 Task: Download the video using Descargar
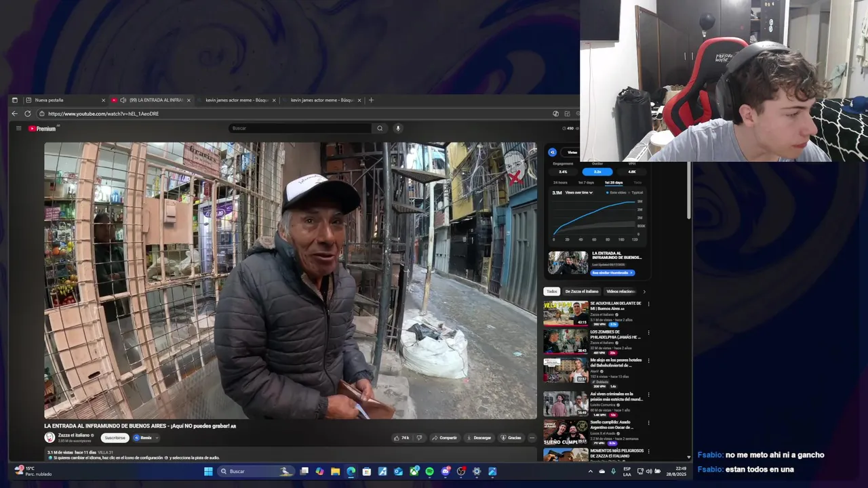tap(479, 438)
